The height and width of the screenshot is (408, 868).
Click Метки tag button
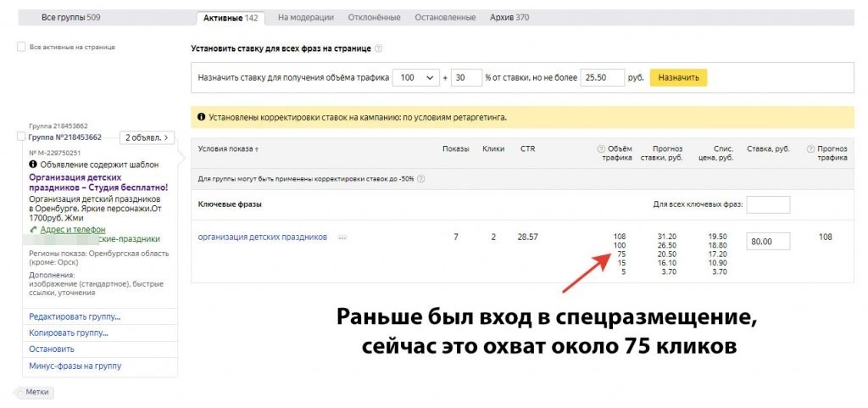click(36, 392)
